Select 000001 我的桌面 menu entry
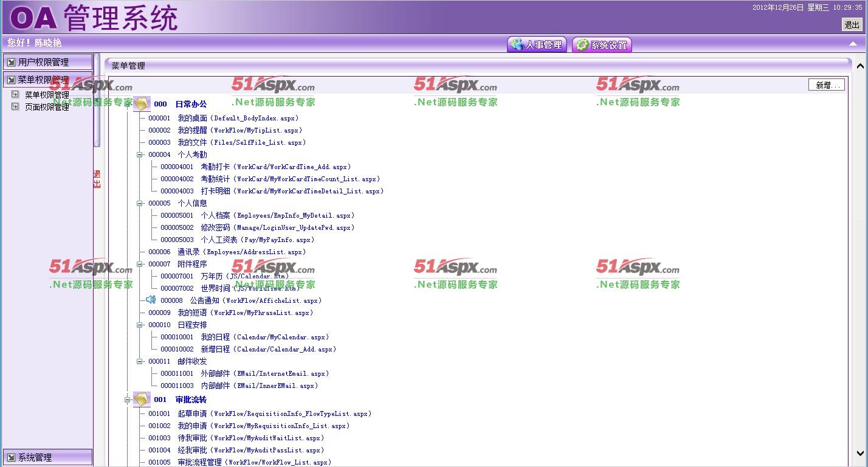This screenshot has height=467, width=868. 224,118
